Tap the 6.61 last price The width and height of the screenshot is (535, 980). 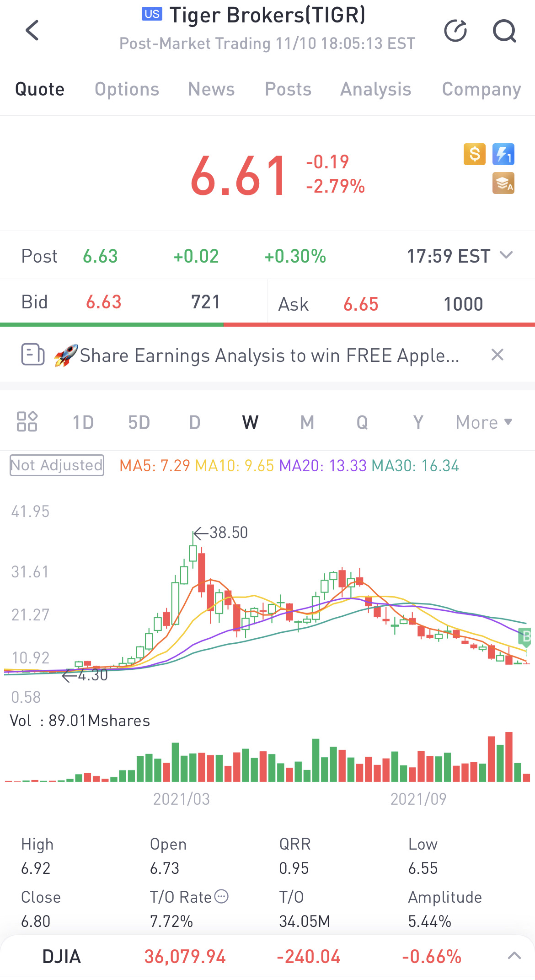click(x=239, y=176)
